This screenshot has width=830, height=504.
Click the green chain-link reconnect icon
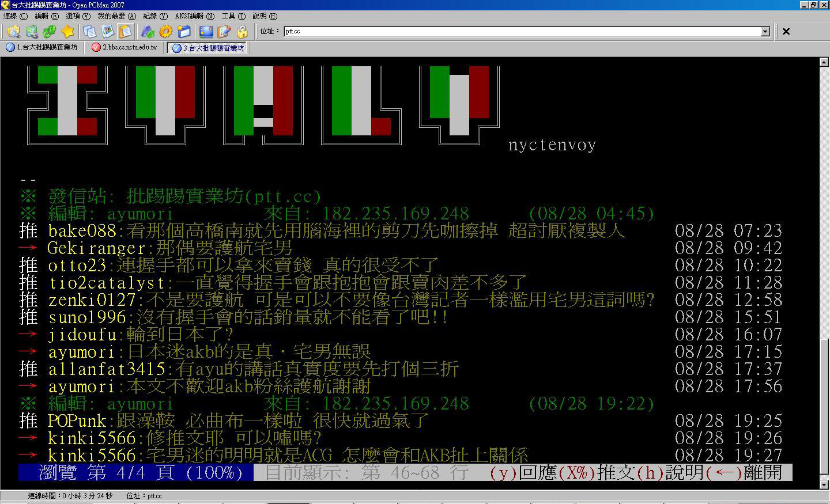(50, 31)
